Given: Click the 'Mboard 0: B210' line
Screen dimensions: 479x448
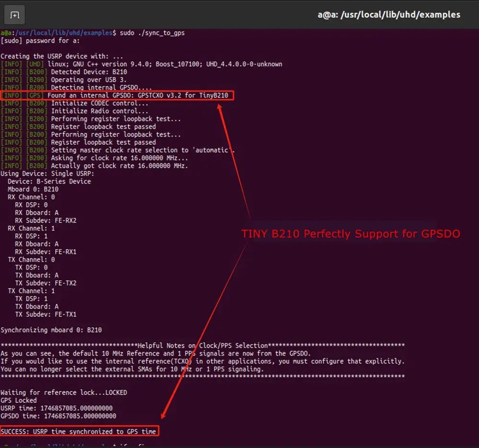Looking at the screenshot, I should click(33, 189).
